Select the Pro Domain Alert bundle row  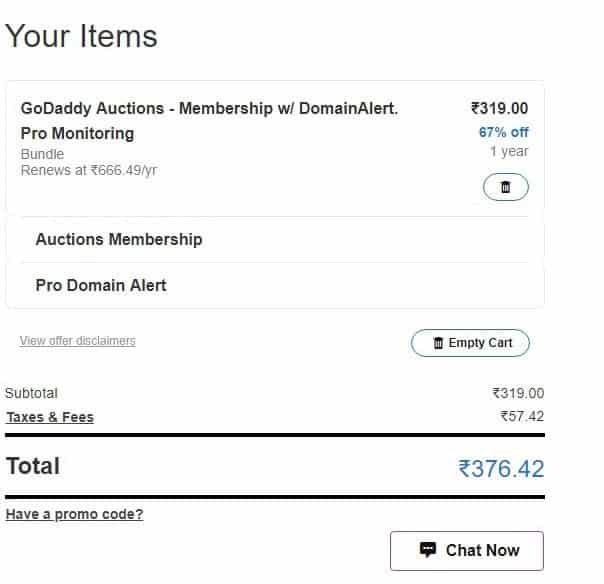(x=274, y=285)
